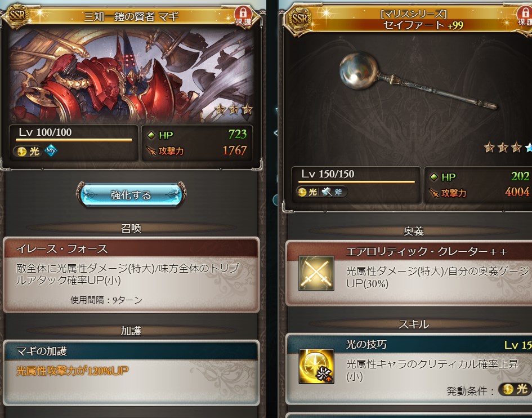Screen dimensions: 532x418
Task: Open the Magi summon artwork thumbnail
Action: point(131,77)
